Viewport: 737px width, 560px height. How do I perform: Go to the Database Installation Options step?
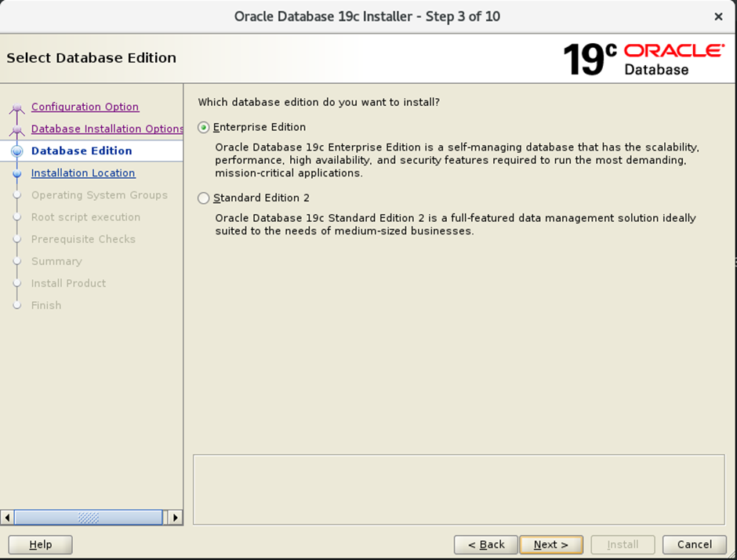(107, 129)
